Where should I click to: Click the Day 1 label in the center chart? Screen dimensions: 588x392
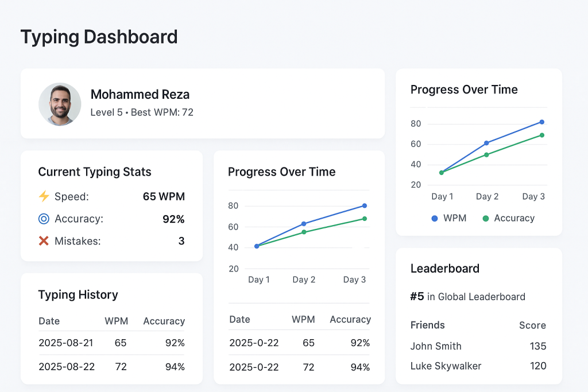(x=259, y=280)
